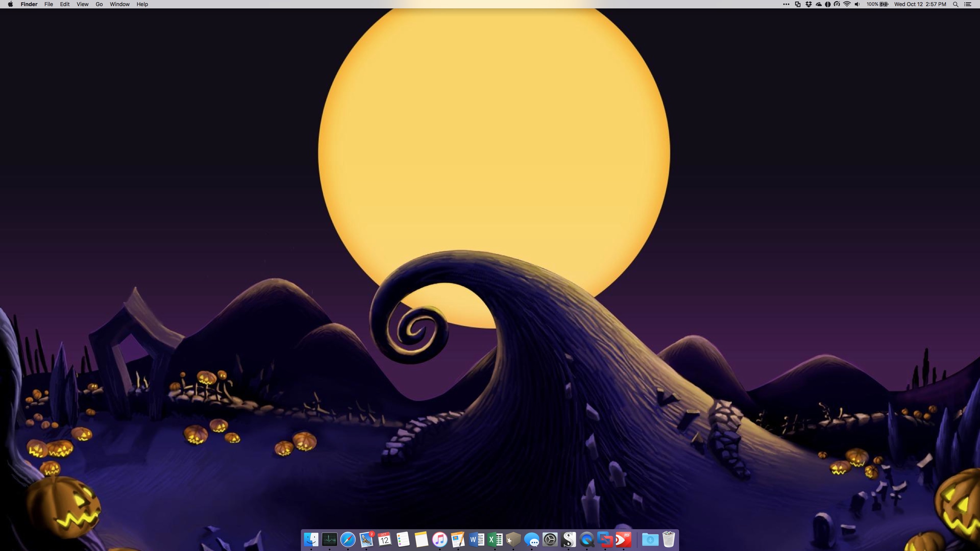980x551 pixels.
Task: Open QuickTime Player in the Dock
Action: 587,540
